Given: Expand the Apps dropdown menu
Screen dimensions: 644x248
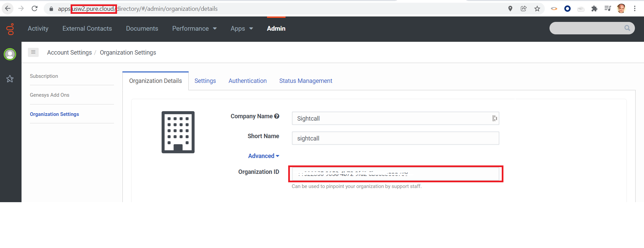Looking at the screenshot, I should pyautogui.click(x=242, y=29).
